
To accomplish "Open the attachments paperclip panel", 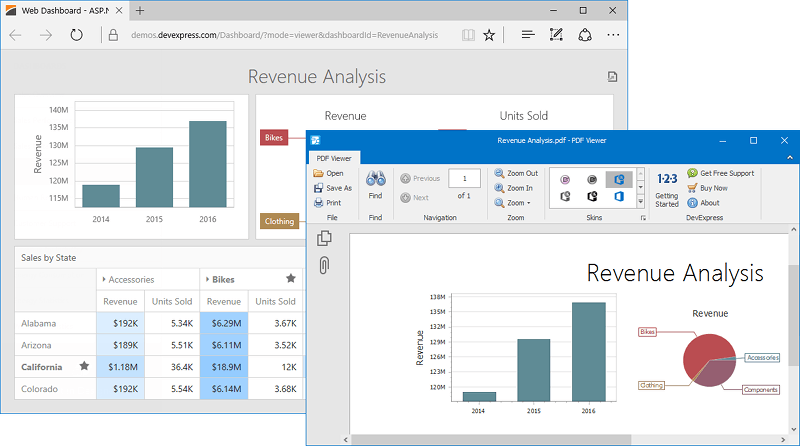I will (x=324, y=265).
